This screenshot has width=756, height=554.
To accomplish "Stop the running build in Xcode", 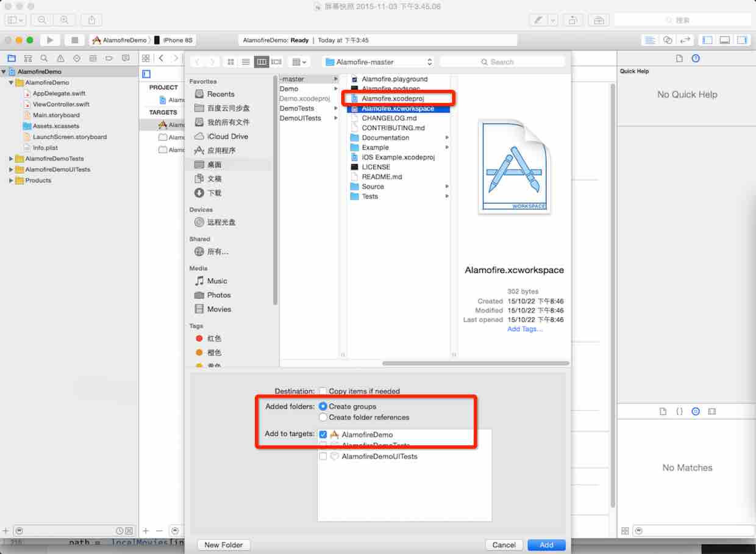I will tap(75, 40).
